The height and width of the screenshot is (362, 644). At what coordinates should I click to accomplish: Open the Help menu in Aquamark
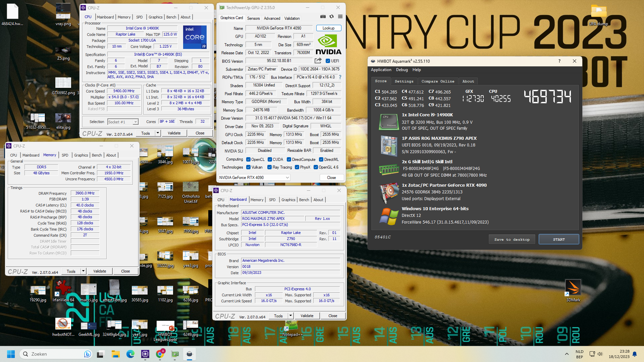[417, 70]
